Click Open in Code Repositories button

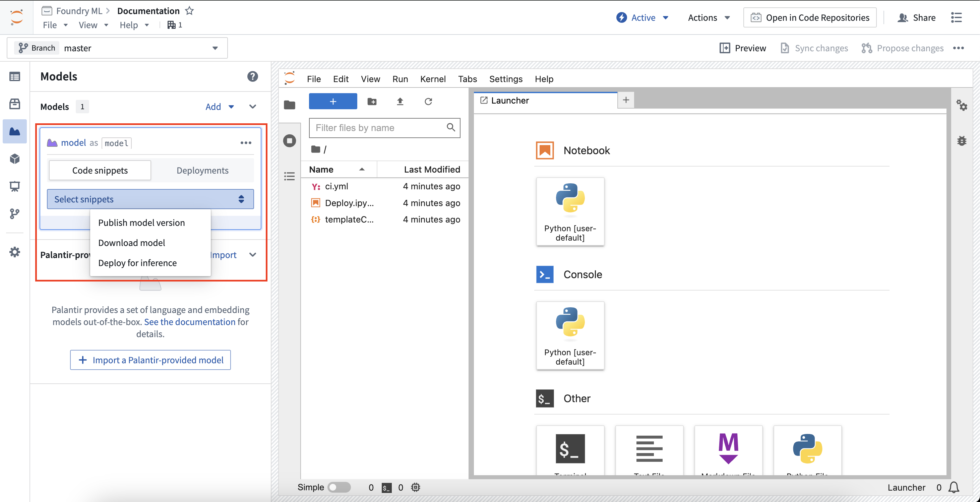[809, 17]
